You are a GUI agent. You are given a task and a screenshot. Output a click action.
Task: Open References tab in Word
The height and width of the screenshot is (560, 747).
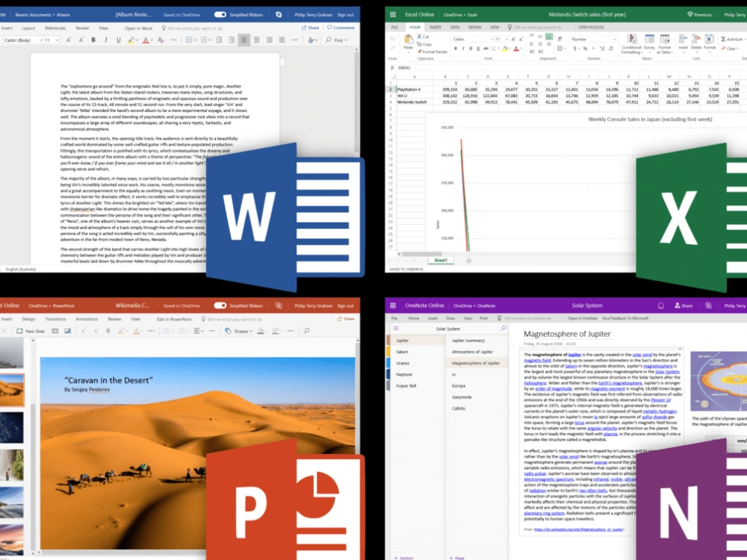[55, 28]
